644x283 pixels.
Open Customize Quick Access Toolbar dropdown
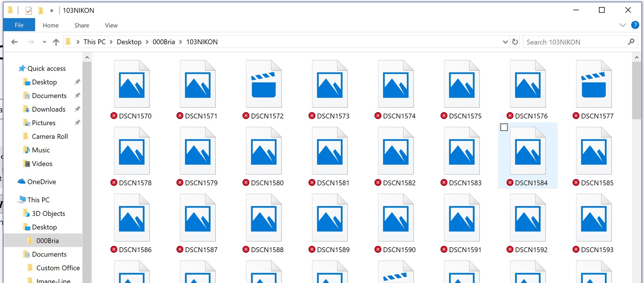(52, 11)
